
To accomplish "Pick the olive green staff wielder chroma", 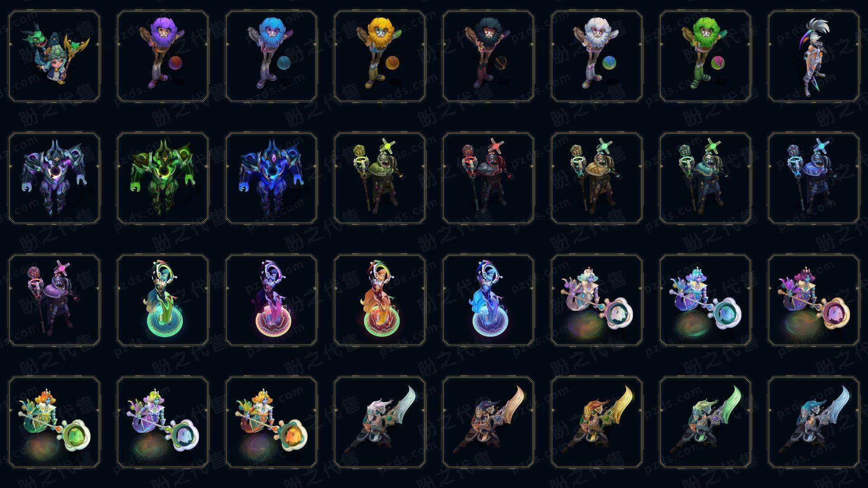I will [x=380, y=178].
